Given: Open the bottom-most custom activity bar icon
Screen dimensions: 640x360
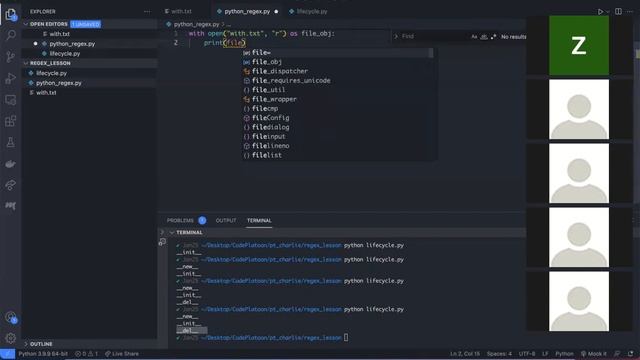Looking at the screenshot, I should coord(11,206).
